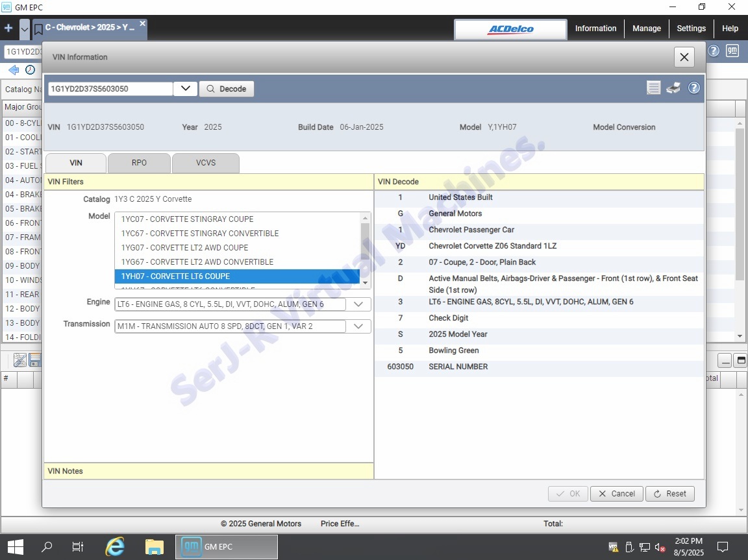Open the VIN history dropdown arrow
Viewport: 748px width, 560px height.
click(186, 89)
